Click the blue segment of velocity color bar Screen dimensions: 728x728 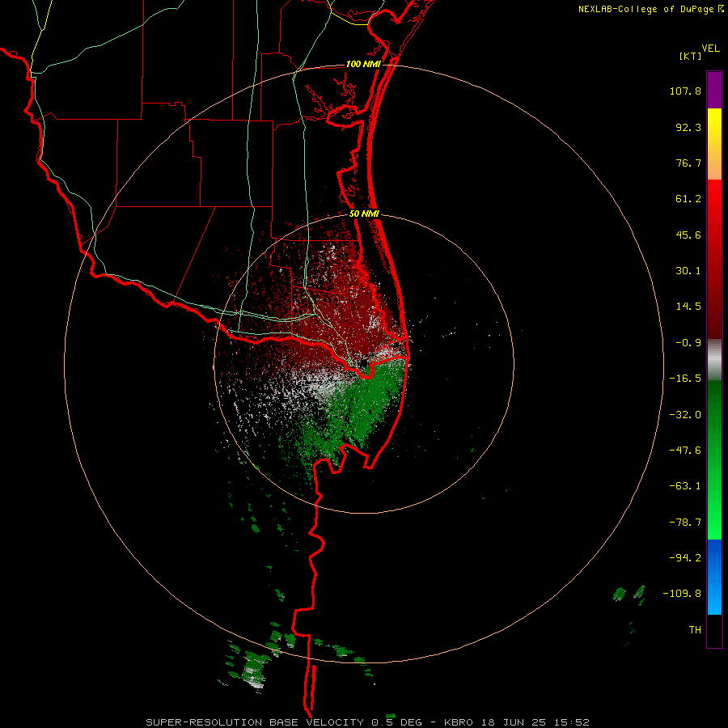click(714, 577)
